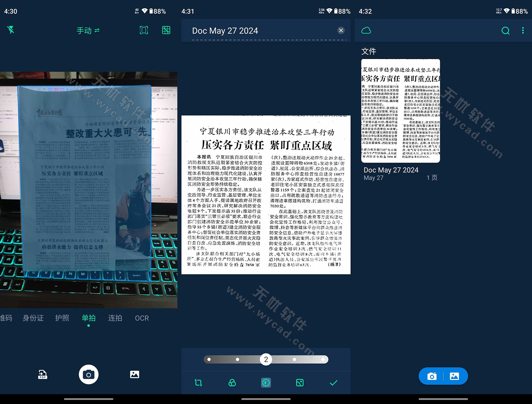The image size is (532, 404).
Task: Open the gallery picker beside the shutter button
Action: pos(134,374)
